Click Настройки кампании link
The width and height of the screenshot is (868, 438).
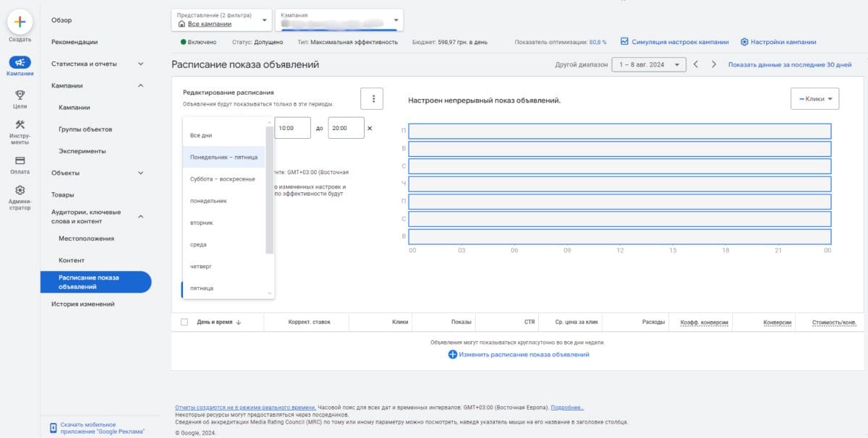point(783,42)
